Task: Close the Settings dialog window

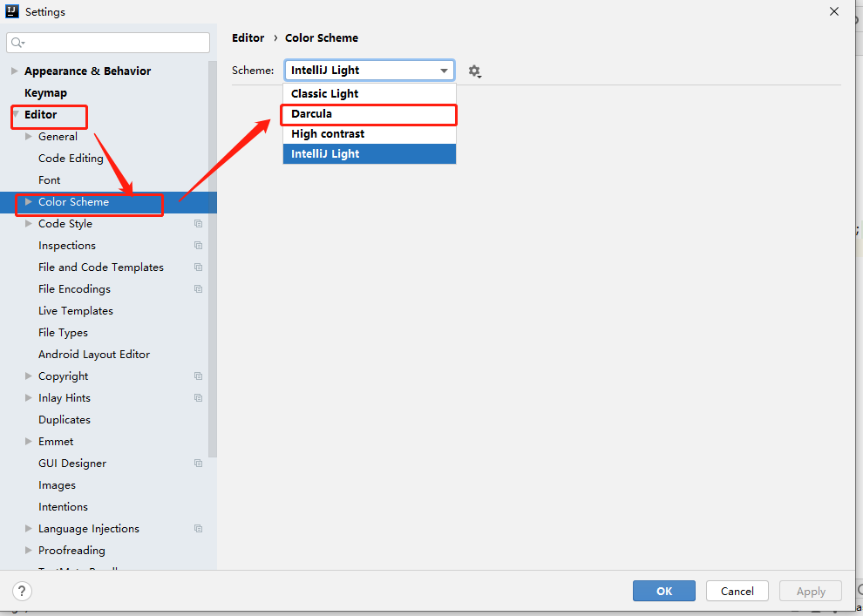Action: [834, 11]
